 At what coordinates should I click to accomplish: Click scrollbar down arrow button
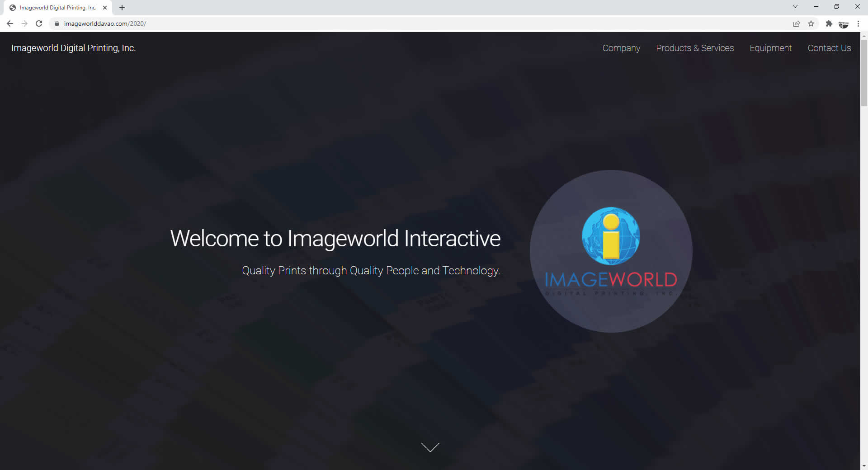(864, 466)
